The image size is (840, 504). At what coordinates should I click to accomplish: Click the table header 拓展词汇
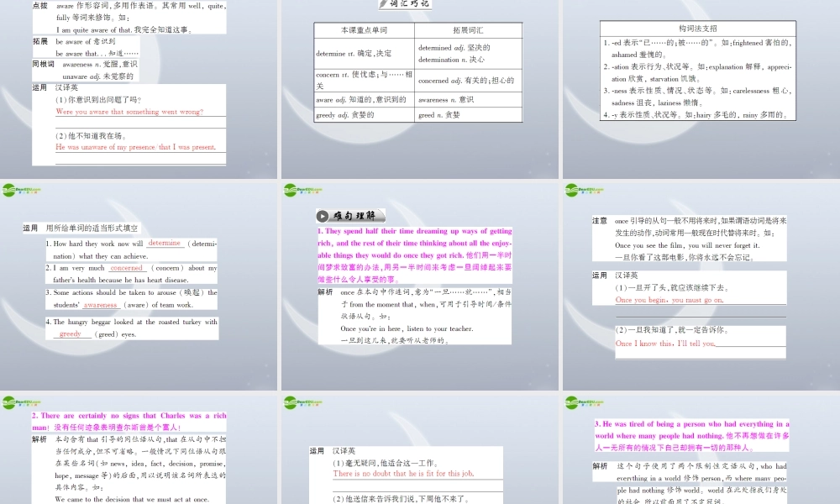click(468, 30)
